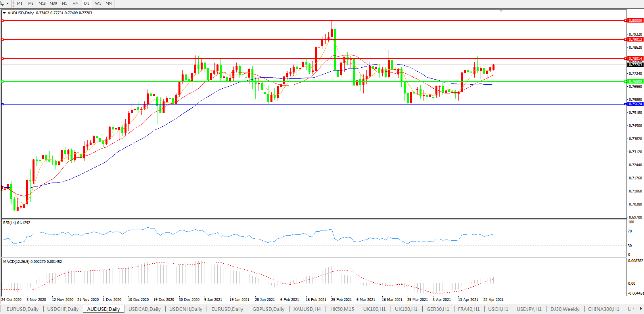Open the drawing tool dropdown arrow
644x314 pixels.
[x=8, y=4]
